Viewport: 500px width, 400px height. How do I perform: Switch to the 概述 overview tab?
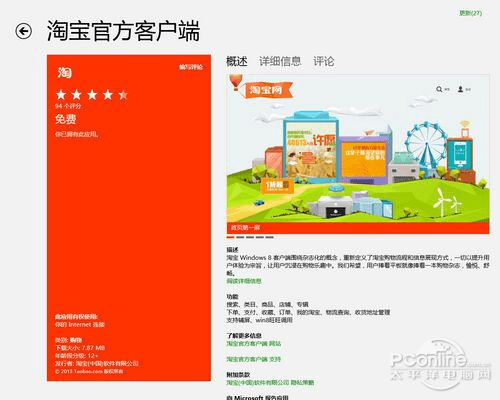(237, 61)
